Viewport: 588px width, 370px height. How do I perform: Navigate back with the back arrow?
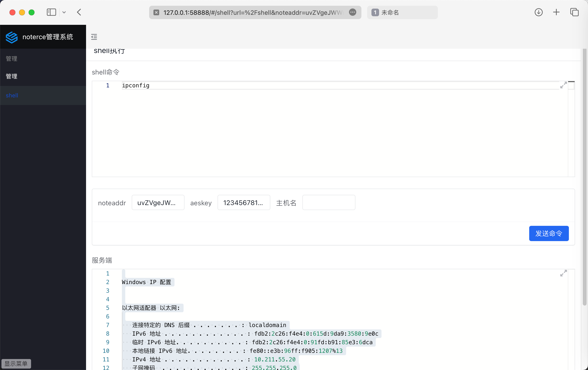coord(79,12)
